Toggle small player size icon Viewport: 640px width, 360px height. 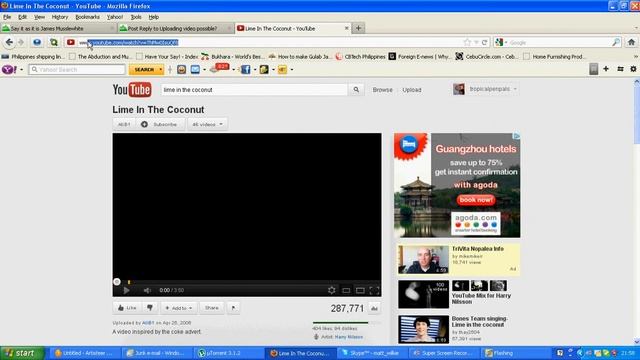[346, 290]
